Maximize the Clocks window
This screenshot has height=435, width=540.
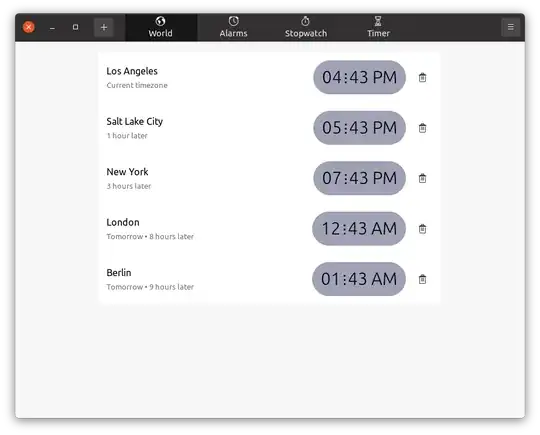[75, 27]
